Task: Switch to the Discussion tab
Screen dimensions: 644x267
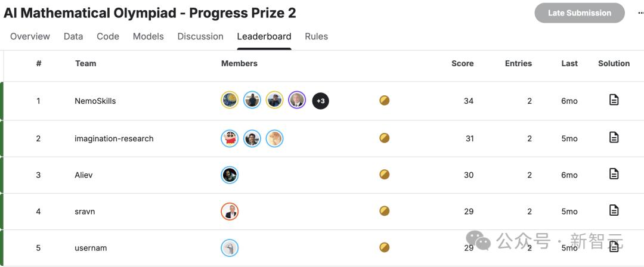Action: tap(200, 36)
